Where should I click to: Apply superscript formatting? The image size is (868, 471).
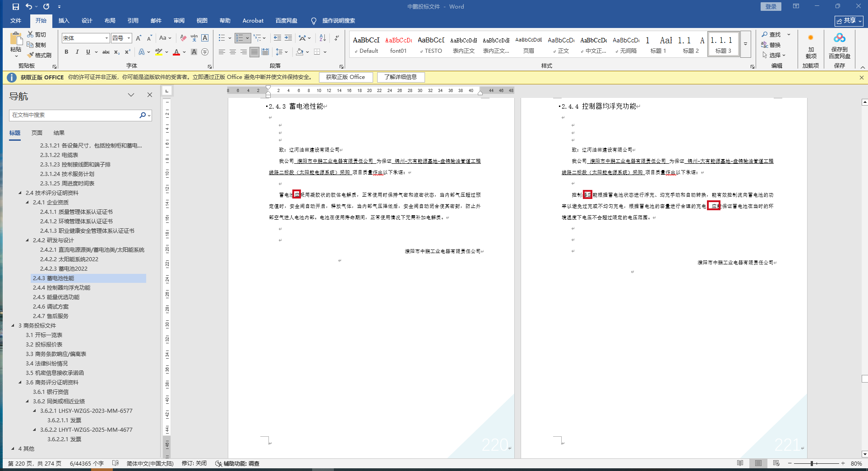pos(128,52)
